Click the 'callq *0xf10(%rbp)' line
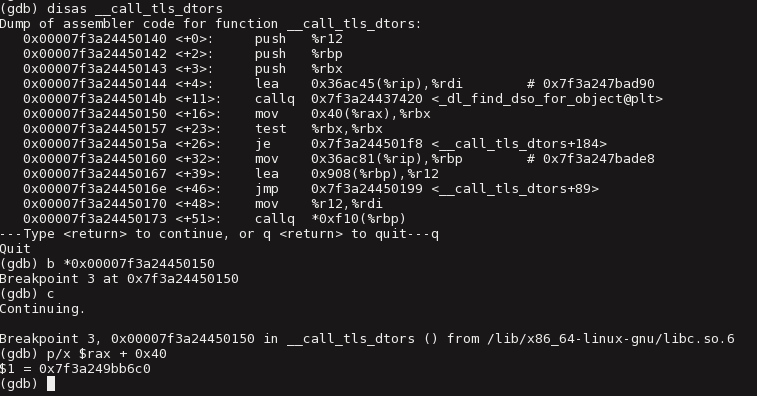This screenshot has height=396, width=757. tap(330, 218)
